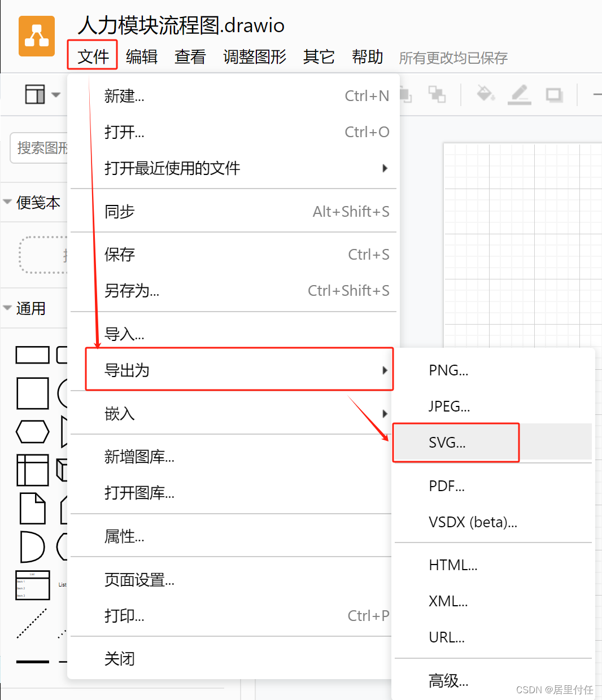Select the To Front toolbar icon
602x700 pixels.
tap(405, 94)
